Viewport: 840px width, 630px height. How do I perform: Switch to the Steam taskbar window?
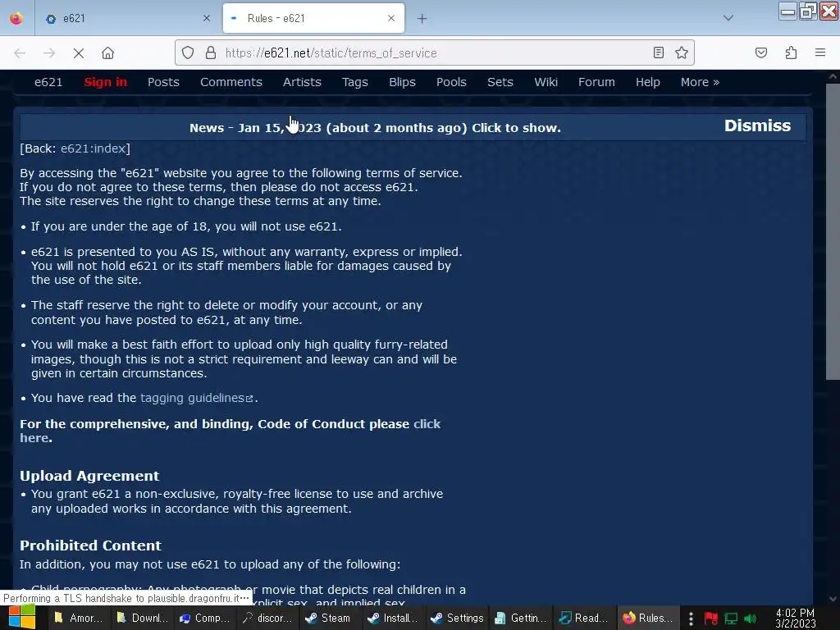[328, 619]
